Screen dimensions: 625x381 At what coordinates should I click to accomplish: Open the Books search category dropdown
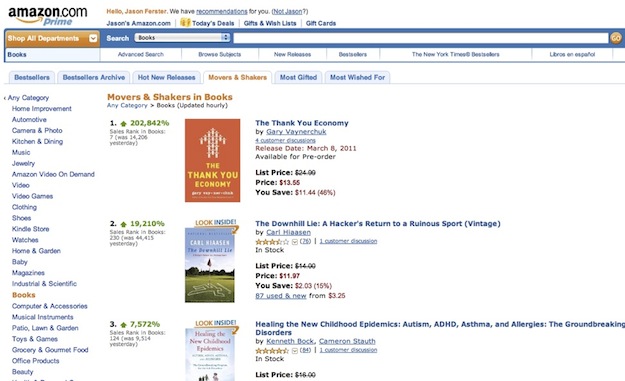click(x=182, y=37)
